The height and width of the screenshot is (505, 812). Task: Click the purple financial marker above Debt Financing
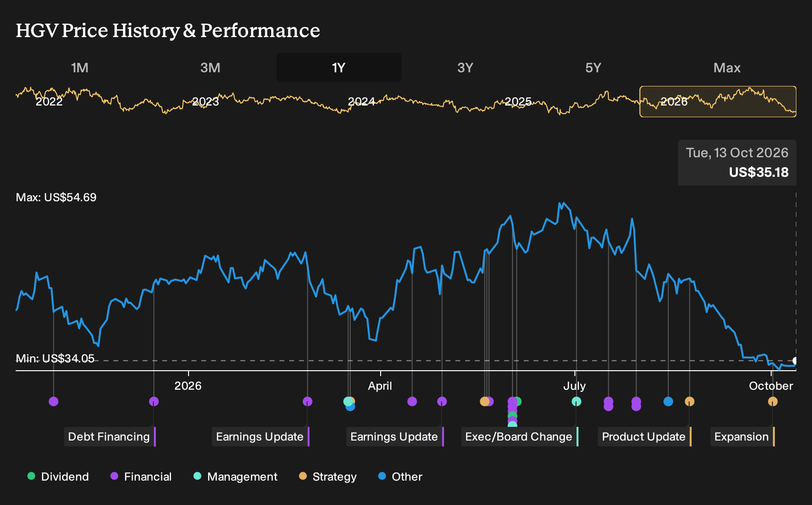pos(154,401)
